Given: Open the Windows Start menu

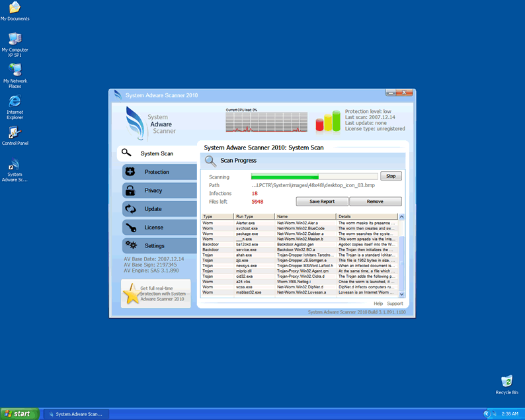Looking at the screenshot, I should point(18,414).
